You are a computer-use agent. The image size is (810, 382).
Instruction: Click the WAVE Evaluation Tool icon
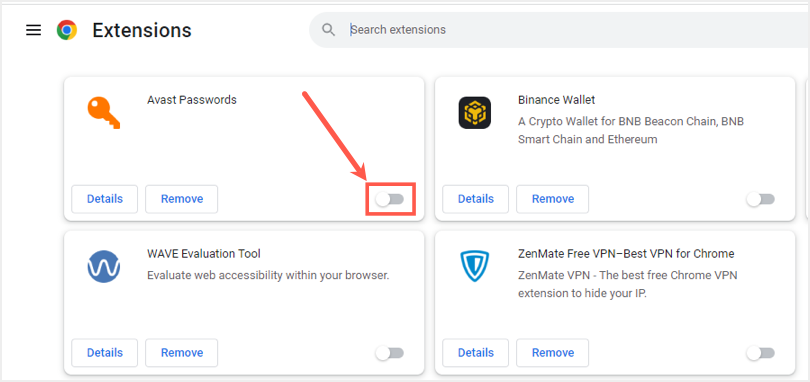(104, 267)
